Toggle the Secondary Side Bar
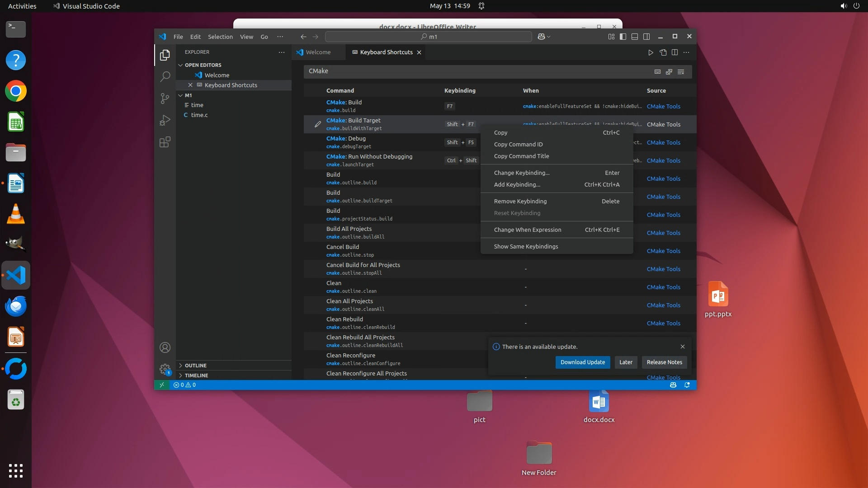This screenshot has width=868, height=488. coord(646,37)
